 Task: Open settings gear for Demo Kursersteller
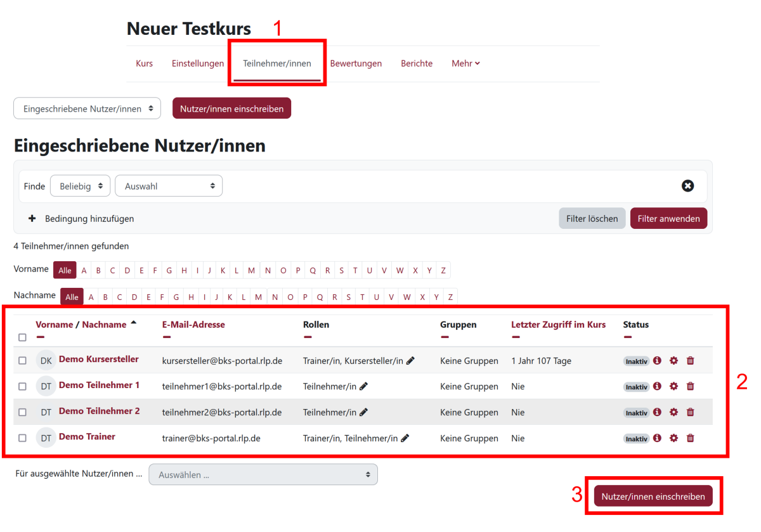click(x=673, y=361)
